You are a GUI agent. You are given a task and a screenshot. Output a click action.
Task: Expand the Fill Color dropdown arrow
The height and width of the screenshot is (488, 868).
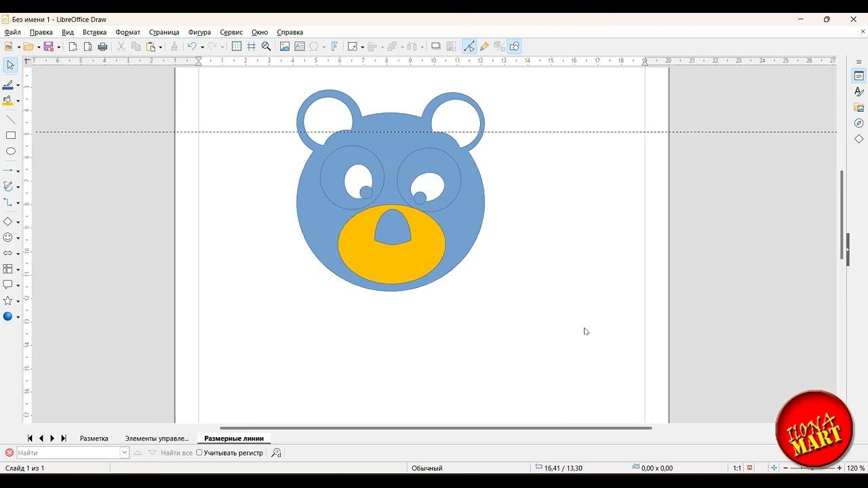18,102
